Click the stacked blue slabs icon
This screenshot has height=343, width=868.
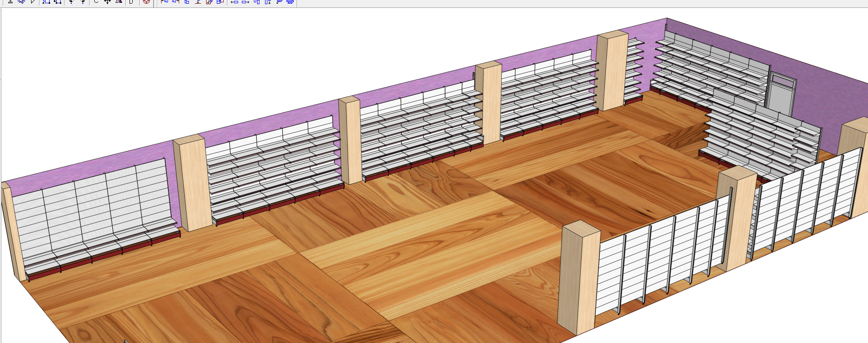(x=290, y=2)
